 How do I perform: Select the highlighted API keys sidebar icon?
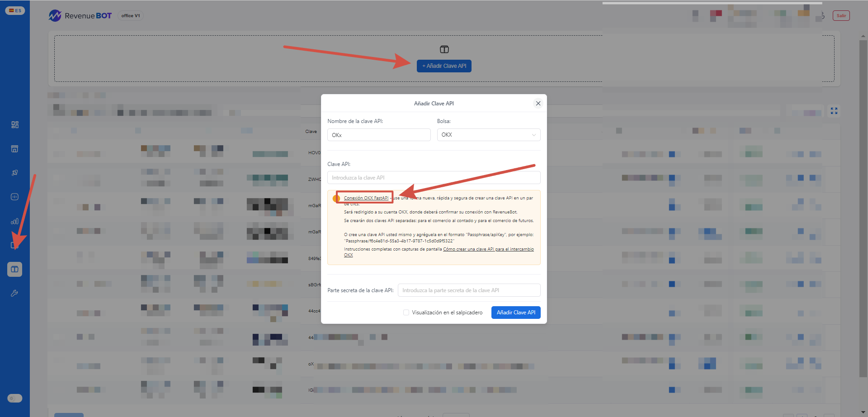coord(15,269)
